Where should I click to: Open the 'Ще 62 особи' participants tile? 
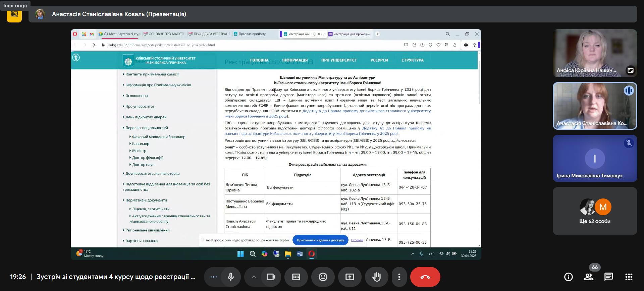click(x=595, y=211)
